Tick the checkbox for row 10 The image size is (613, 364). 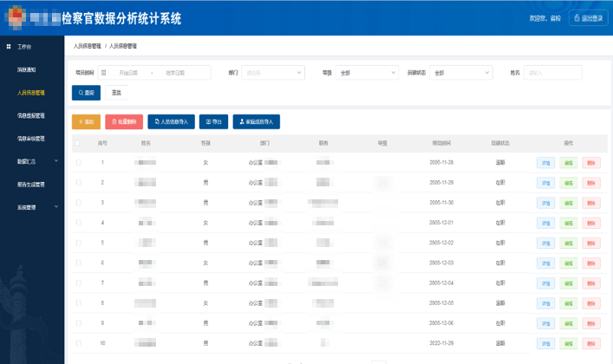point(79,343)
